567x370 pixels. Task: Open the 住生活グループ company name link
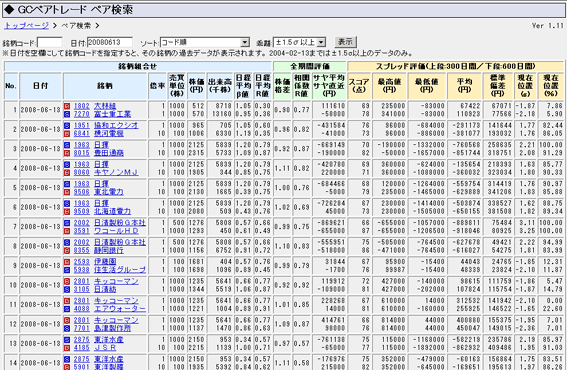click(120, 270)
